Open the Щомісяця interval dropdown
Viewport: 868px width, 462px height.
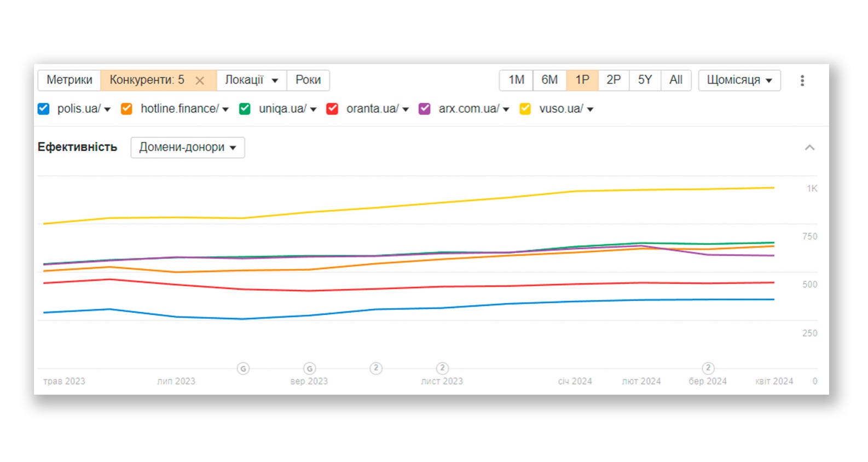[x=739, y=80]
